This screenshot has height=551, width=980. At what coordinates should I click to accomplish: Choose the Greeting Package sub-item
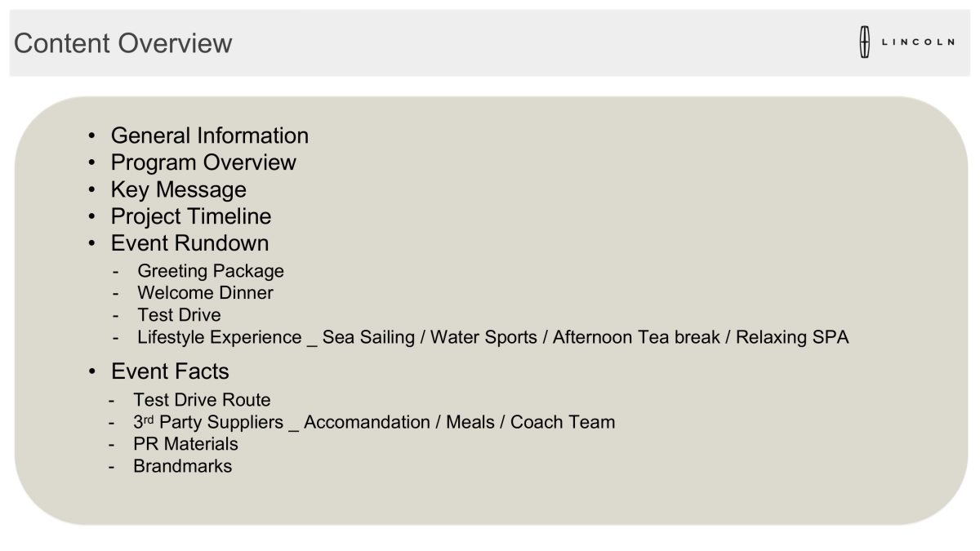coord(210,271)
